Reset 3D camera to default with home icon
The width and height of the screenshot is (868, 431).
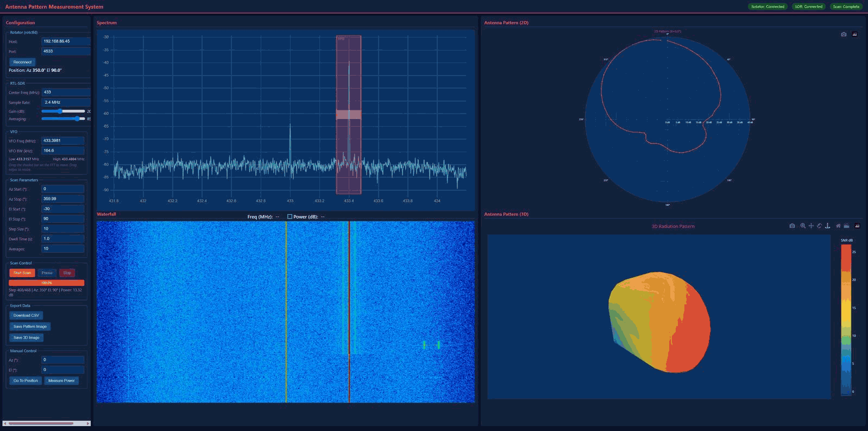838,226
